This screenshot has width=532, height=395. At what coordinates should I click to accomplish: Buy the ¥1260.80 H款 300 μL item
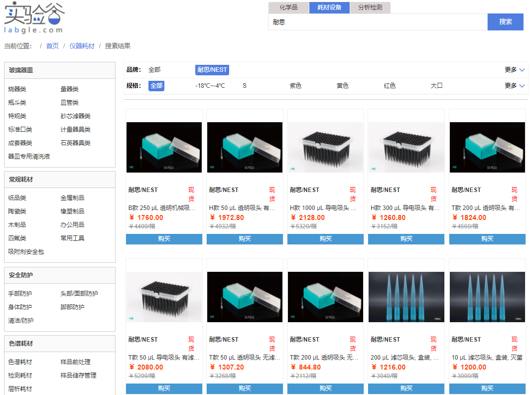click(406, 239)
